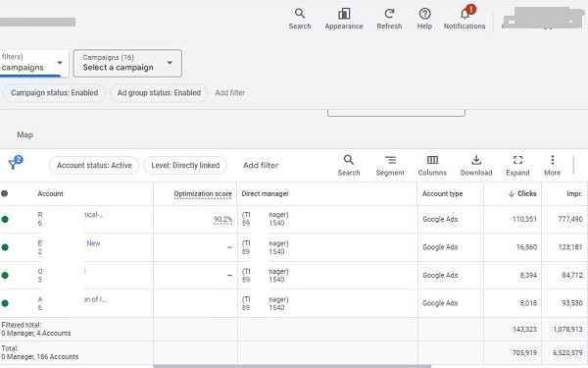The height and width of the screenshot is (368, 588).
Task: Download the accounts table
Action: pyautogui.click(x=476, y=165)
